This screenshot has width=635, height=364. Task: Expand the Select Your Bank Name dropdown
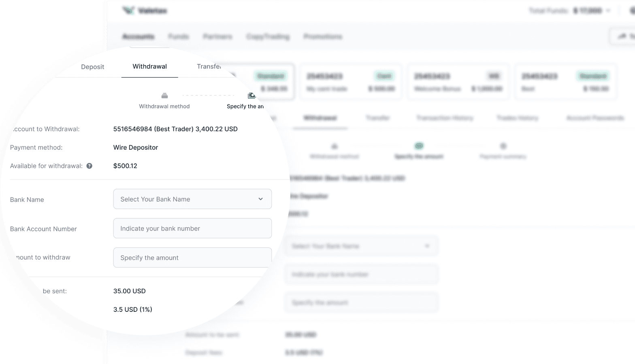[x=192, y=199]
